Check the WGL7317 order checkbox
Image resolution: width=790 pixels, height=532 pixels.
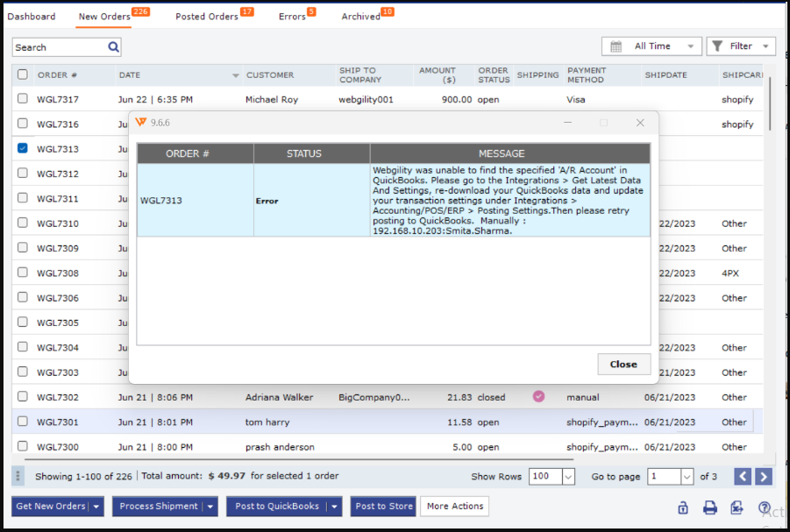23,99
